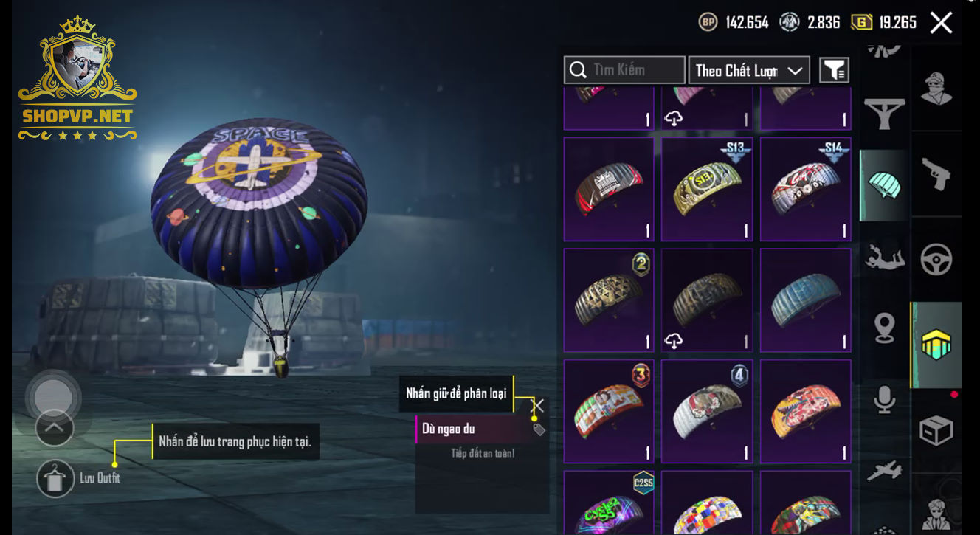Open the vehicle steering wheel category
This screenshot has height=535, width=980.
[x=936, y=260]
